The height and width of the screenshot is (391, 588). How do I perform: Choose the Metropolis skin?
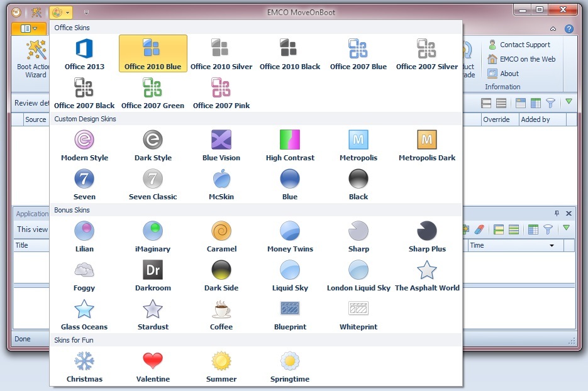coord(358,145)
